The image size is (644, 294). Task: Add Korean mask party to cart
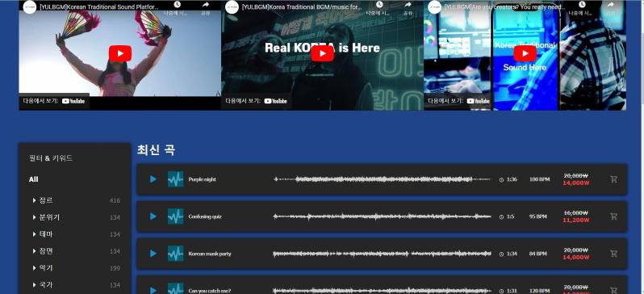[x=613, y=254]
